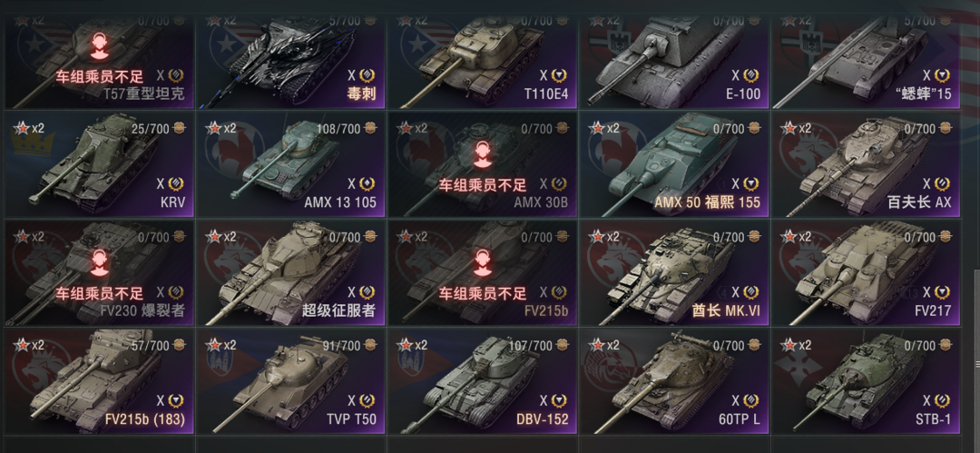Screen dimensions: 980x453
Task: Pick the 超级征服者 tank card
Action: click(290, 273)
